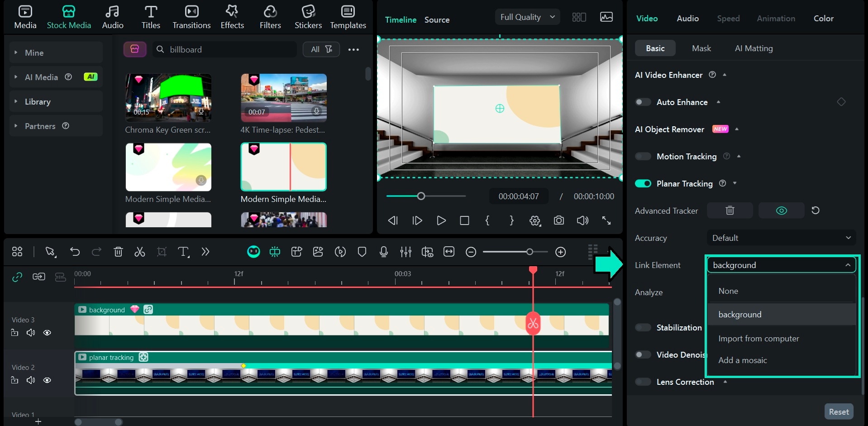Click the microphone voiceover icon
Screen dimensions: 868x426
point(384,252)
